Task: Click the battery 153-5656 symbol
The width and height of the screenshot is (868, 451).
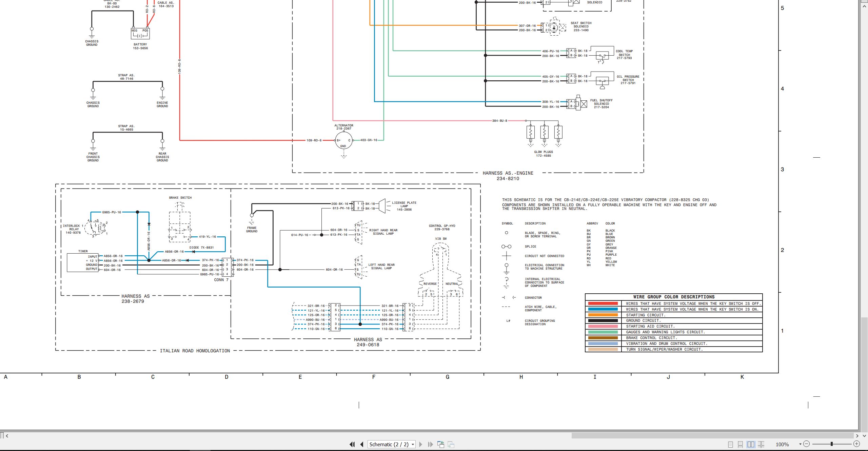Action: (140, 33)
